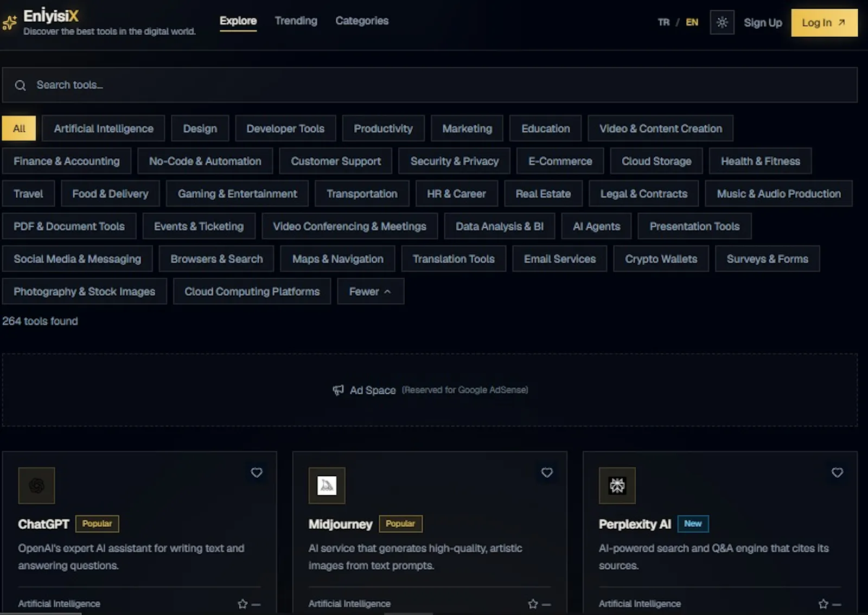Select the AI Agents filter

pos(596,226)
